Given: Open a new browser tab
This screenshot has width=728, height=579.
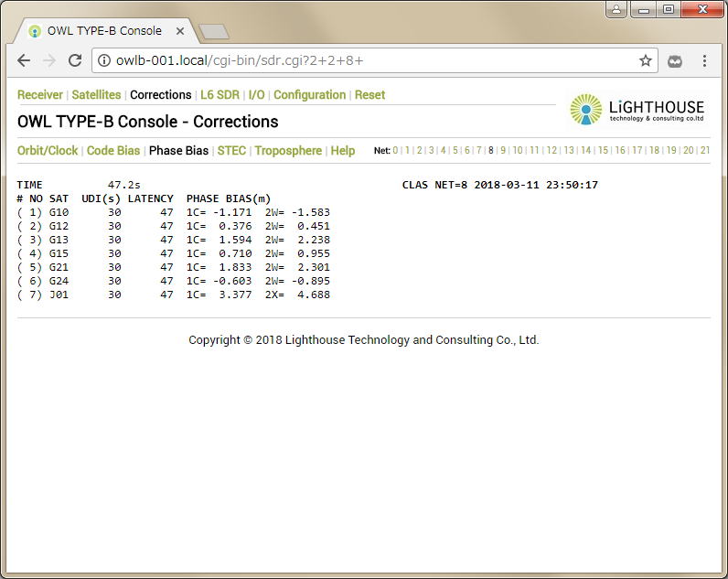Looking at the screenshot, I should click(x=213, y=32).
